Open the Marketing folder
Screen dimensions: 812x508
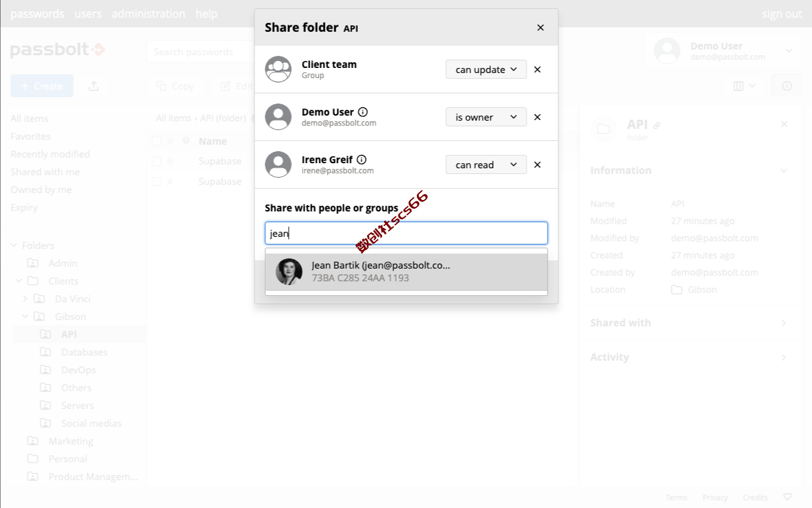point(70,441)
